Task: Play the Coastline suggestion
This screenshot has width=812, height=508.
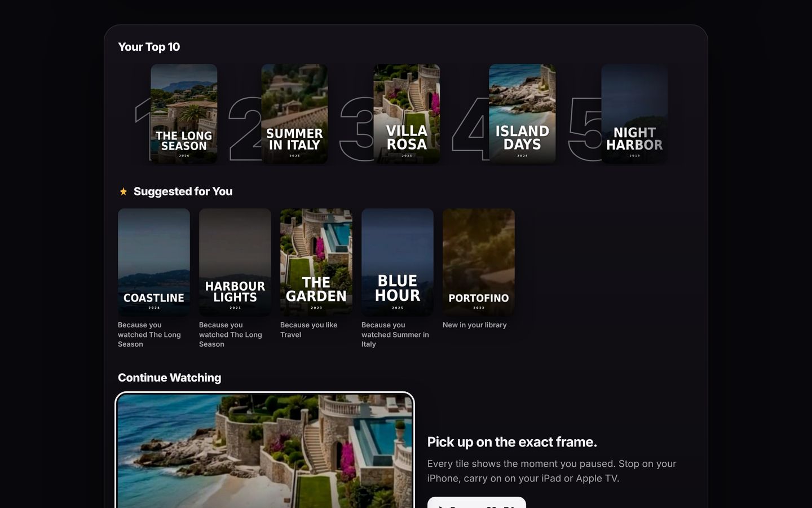Action: coord(154,262)
